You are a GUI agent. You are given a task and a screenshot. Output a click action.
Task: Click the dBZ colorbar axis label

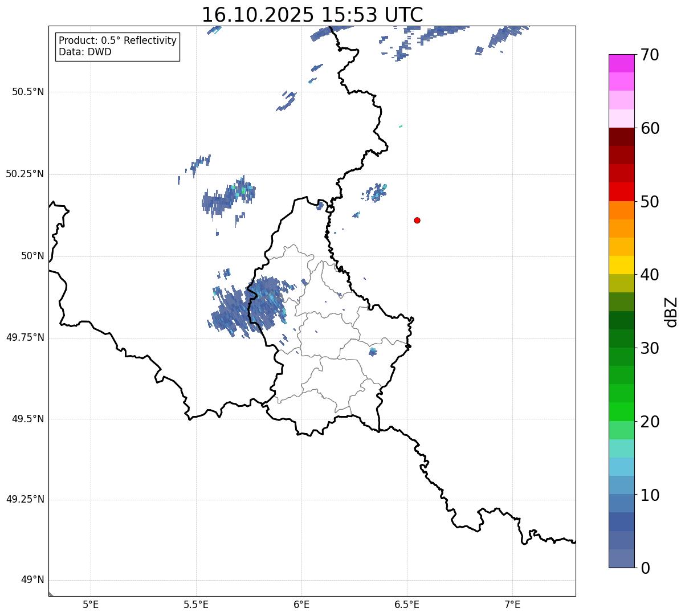point(671,312)
